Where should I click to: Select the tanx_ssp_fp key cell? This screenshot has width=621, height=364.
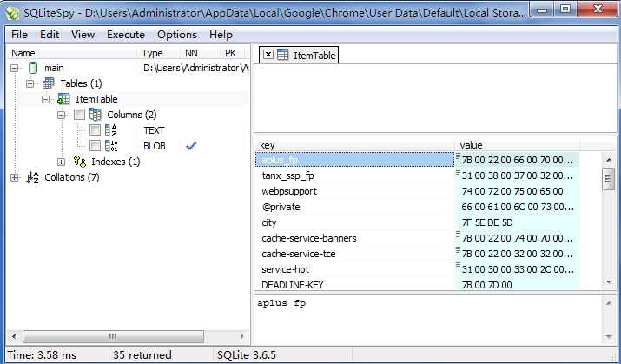point(355,175)
